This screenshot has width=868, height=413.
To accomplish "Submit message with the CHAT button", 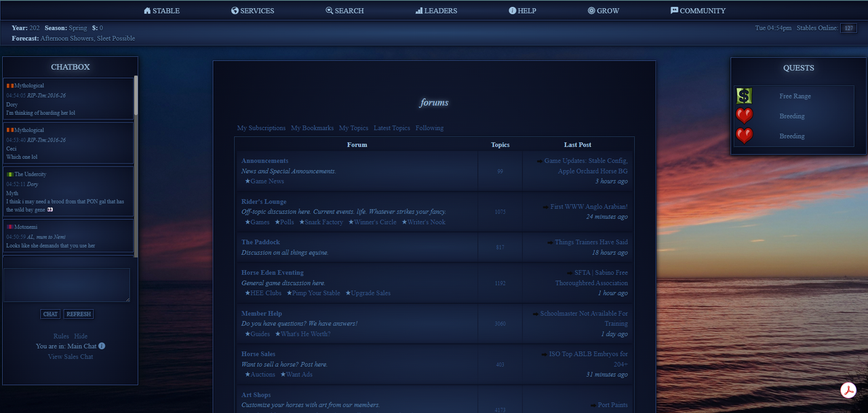I will (x=50, y=314).
